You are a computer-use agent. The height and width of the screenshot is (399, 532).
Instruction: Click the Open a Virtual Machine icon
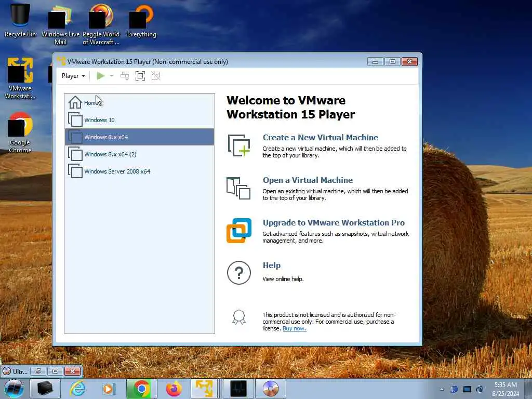(x=238, y=188)
